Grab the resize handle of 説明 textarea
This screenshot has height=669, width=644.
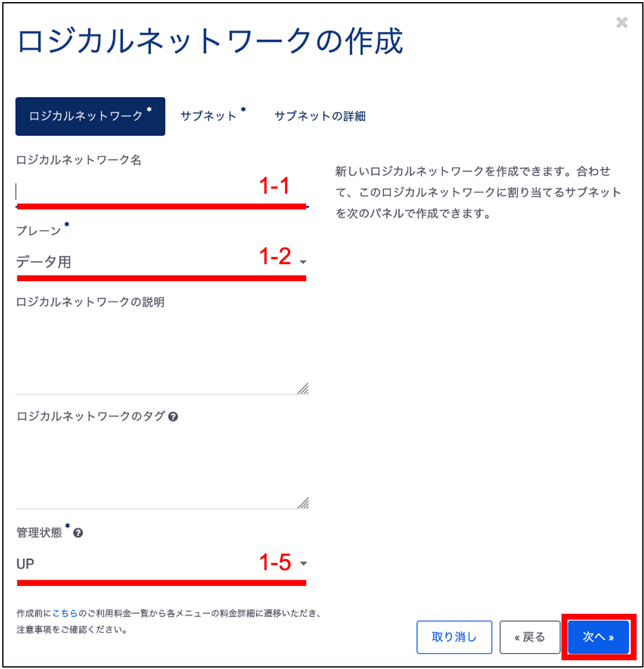pyautogui.click(x=303, y=389)
